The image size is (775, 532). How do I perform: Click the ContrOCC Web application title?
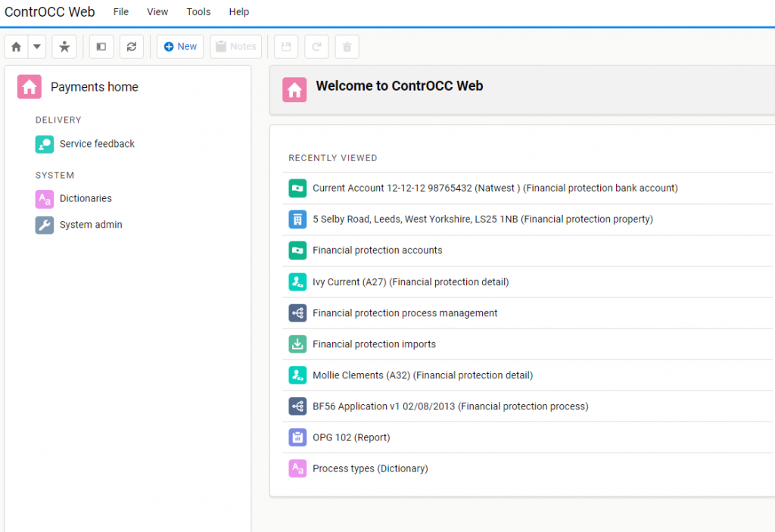pos(49,12)
